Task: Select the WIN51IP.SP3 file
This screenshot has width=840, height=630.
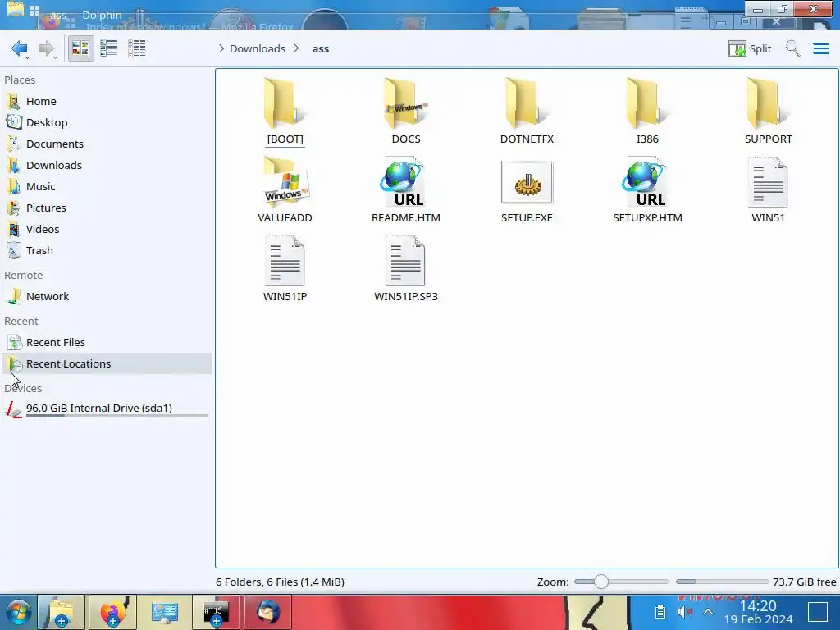Action: pyautogui.click(x=406, y=269)
